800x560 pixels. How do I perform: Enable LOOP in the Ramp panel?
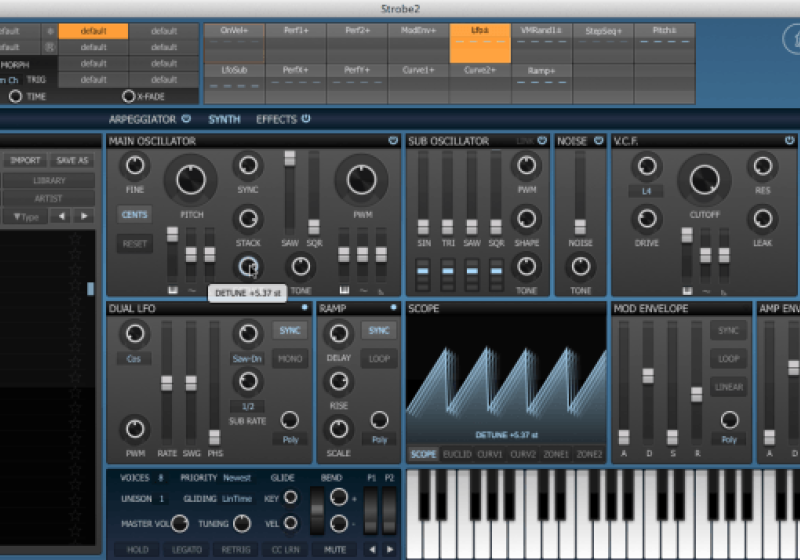pyautogui.click(x=379, y=358)
